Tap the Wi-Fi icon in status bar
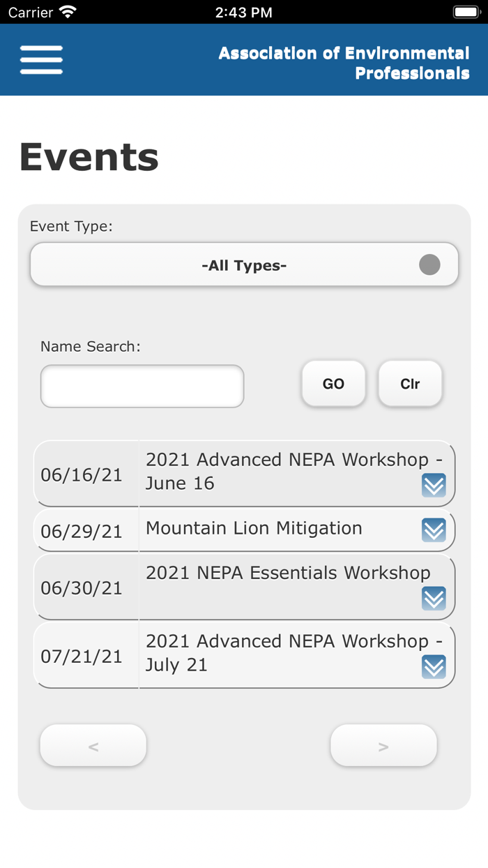488x868 pixels. point(66,11)
